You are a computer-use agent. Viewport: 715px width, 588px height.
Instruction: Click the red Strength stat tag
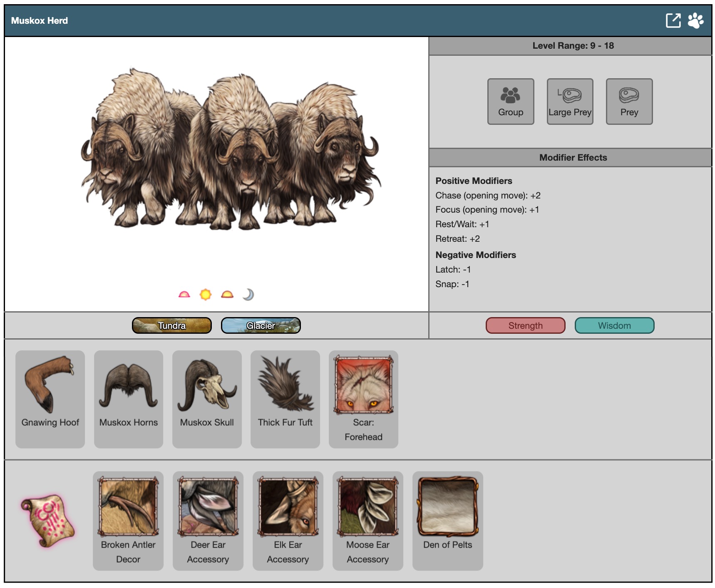coord(525,325)
